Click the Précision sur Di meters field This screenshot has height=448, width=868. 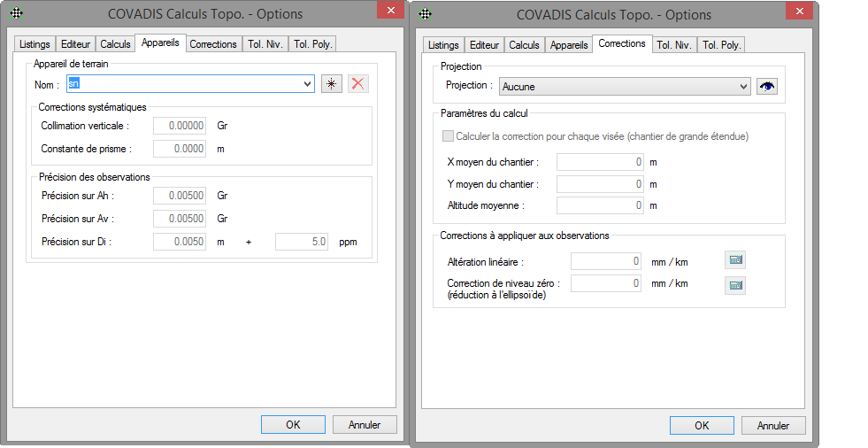click(180, 242)
